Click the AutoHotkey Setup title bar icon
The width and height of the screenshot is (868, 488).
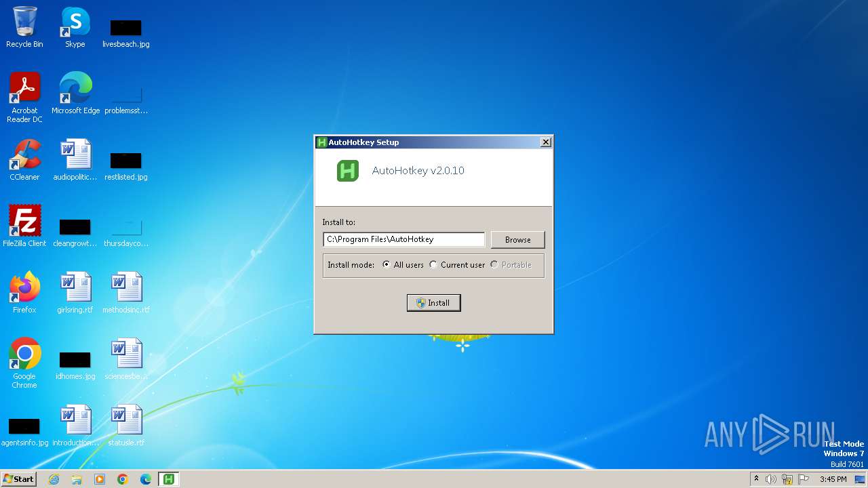pos(322,142)
